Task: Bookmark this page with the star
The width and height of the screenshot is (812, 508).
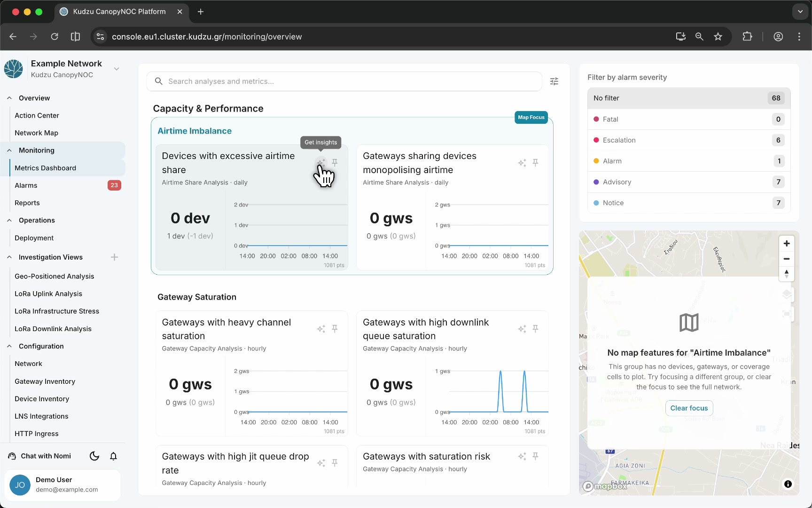Action: (x=718, y=37)
